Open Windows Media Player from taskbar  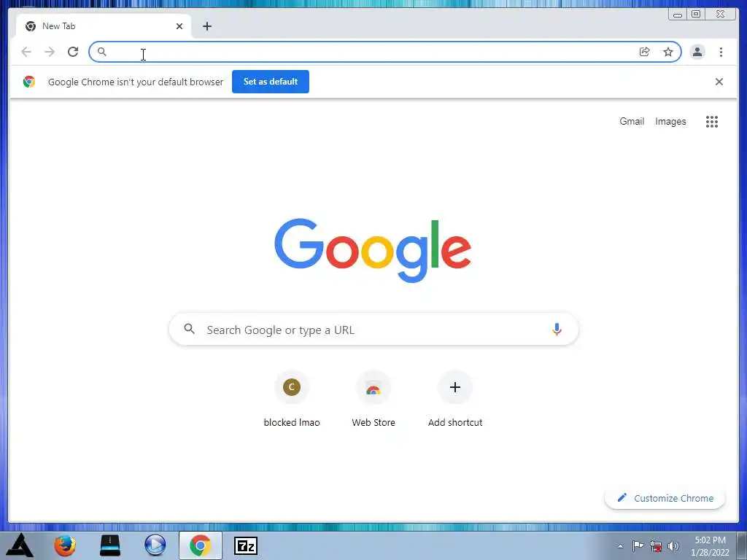[155, 545]
